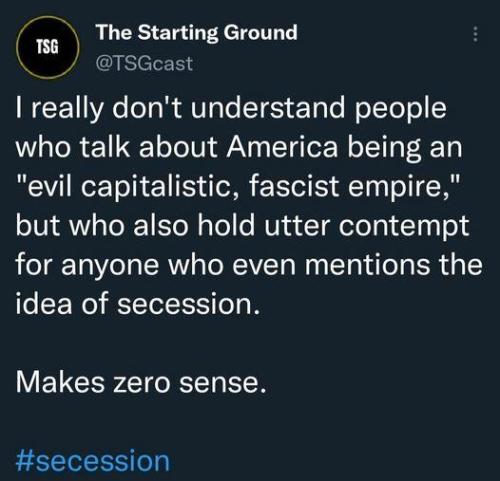Click the "but who also hold utter contempt" line
Viewport: 500px width, 481px height.
pyautogui.click(x=243, y=225)
